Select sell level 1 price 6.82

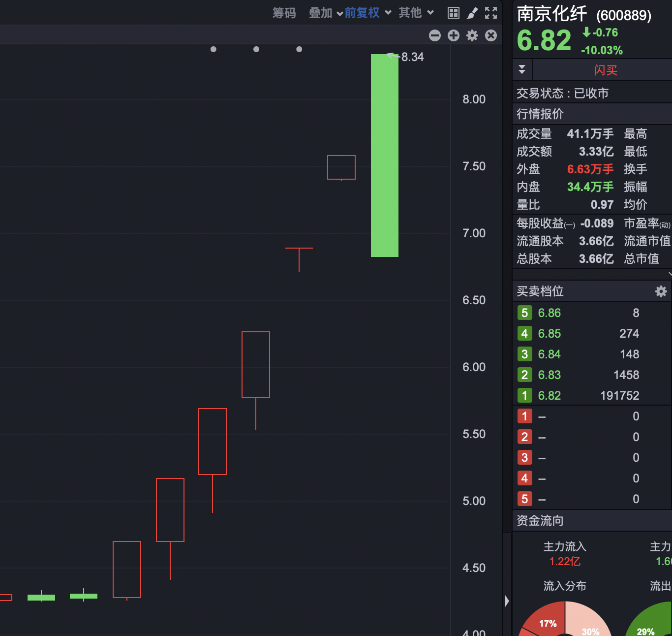point(550,396)
